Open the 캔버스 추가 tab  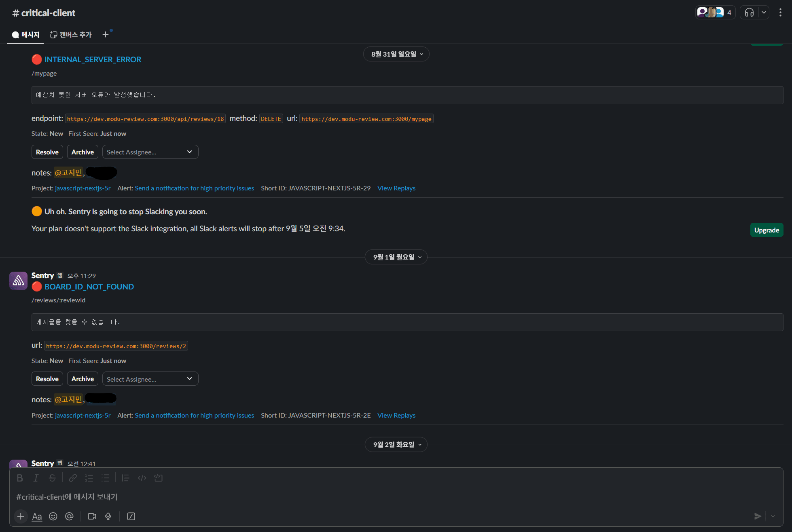[x=71, y=35]
